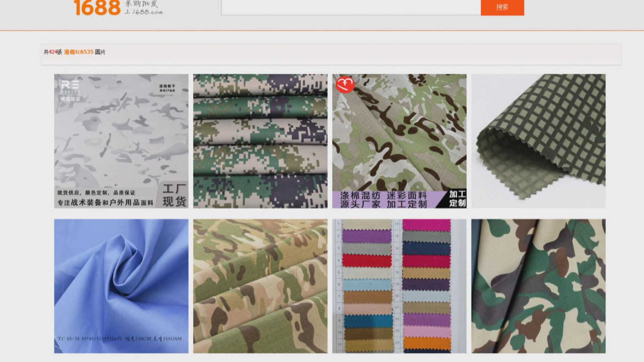This screenshot has height=362, width=644.
Task: Click the 1688 logo
Action: (97, 7)
